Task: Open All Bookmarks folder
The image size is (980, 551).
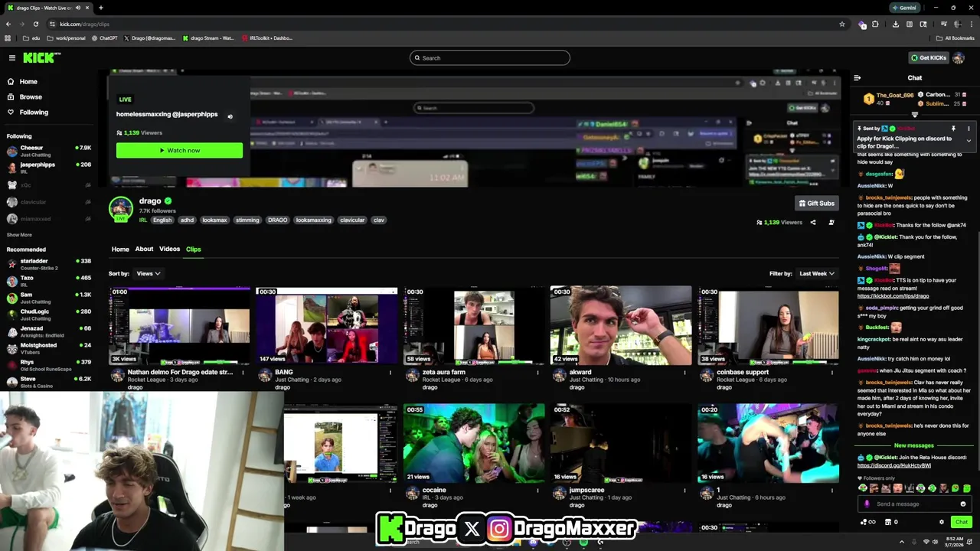Action: click(x=955, y=38)
